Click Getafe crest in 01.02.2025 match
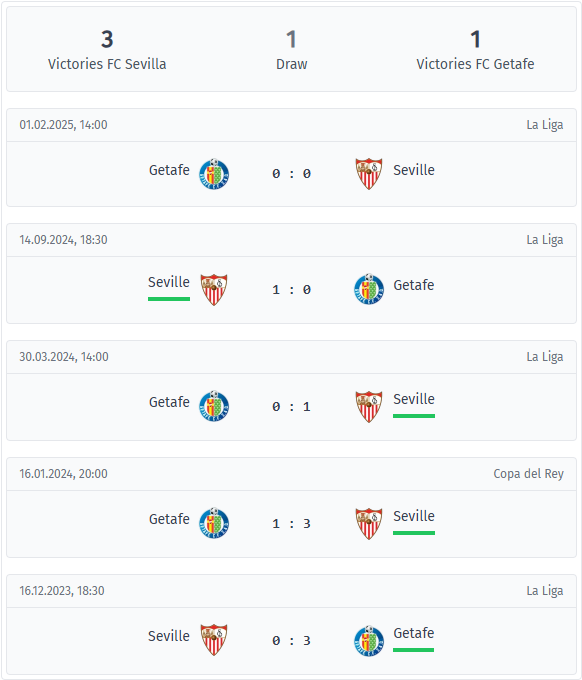Screen dimensions: 582x680 (214, 174)
